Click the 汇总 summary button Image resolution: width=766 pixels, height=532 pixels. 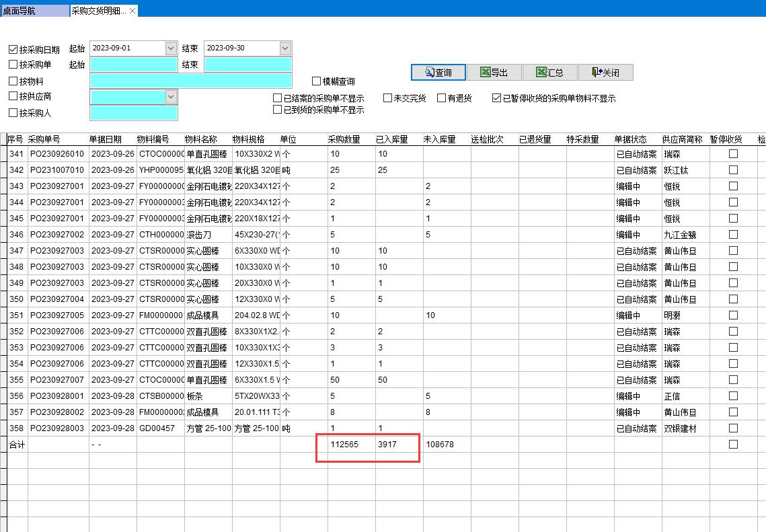[x=548, y=73]
